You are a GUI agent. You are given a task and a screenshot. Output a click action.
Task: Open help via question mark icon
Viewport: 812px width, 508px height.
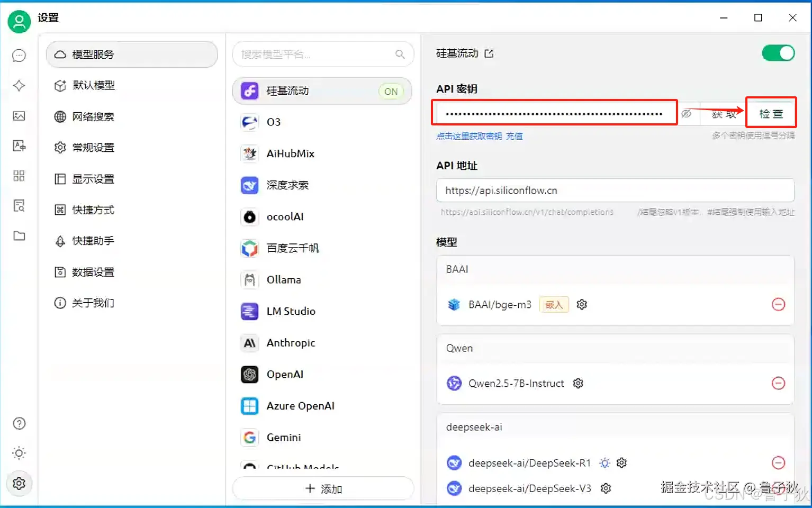tap(19, 423)
